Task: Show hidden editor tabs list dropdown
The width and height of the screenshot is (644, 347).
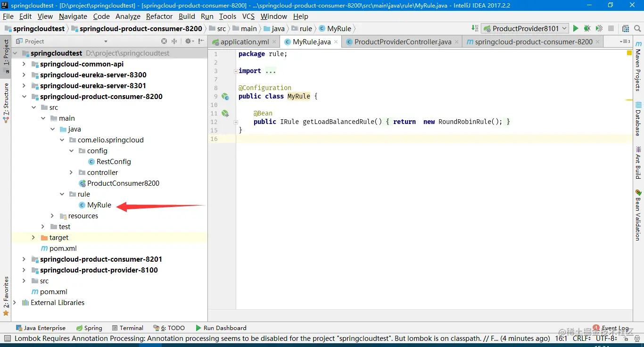Action: coord(625,41)
